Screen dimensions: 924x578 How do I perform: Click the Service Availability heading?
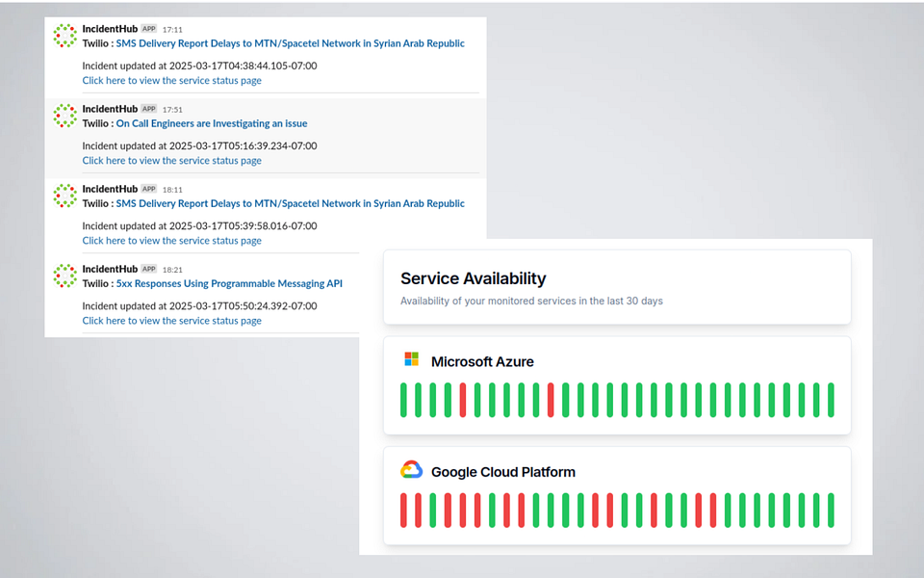click(x=474, y=278)
